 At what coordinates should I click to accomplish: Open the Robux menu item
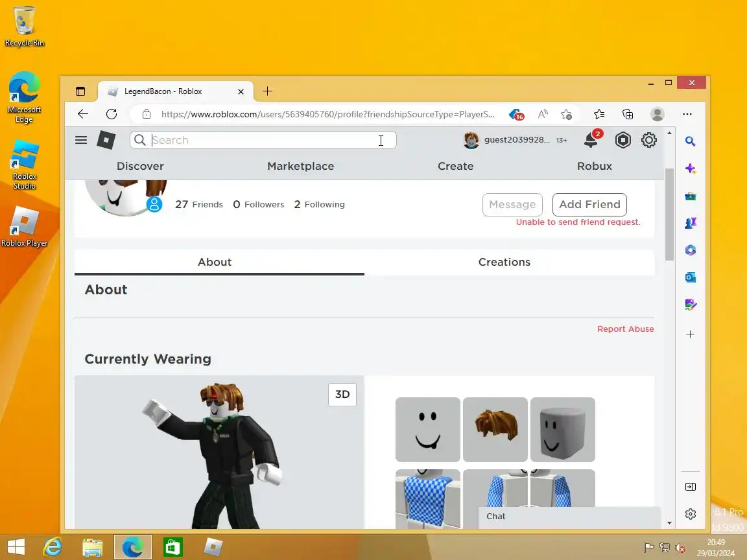[x=594, y=166]
